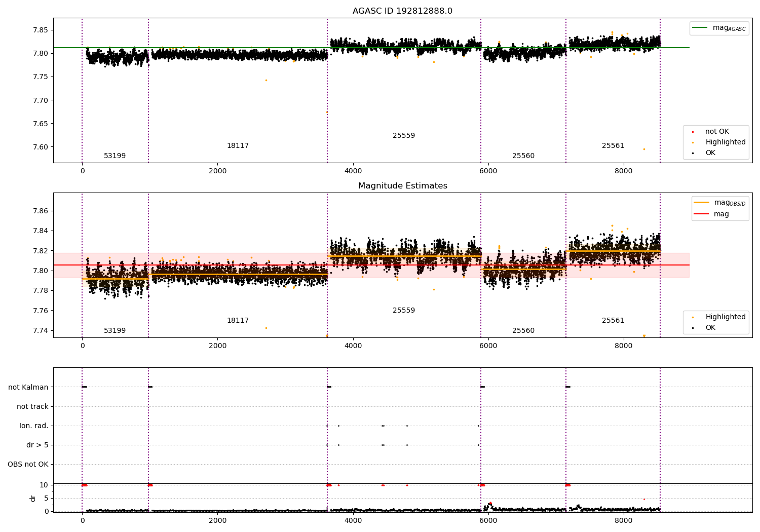Click orange outlier point near 7.74 in top panel
This screenshot has width=760, height=532.
pos(266,80)
